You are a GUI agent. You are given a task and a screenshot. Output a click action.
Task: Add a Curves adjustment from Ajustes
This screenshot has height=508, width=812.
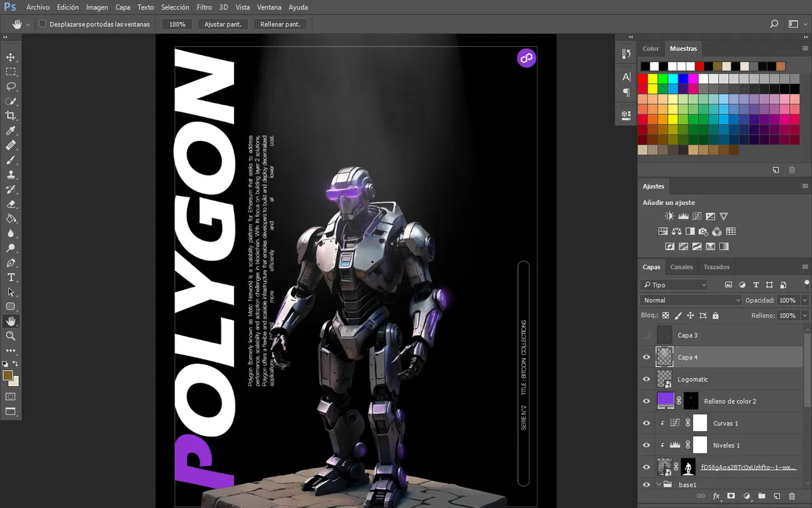tap(697, 217)
